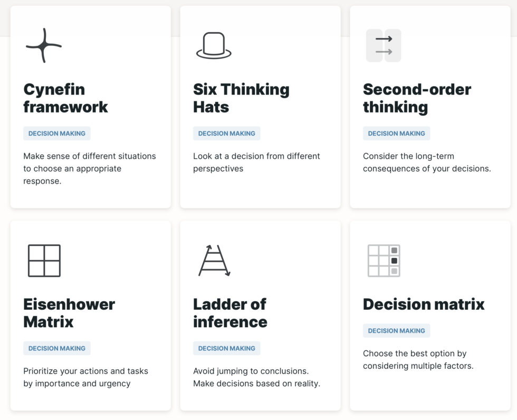
Task: Click the 'Prioritize your actions and tasks' description
Action: click(85, 377)
